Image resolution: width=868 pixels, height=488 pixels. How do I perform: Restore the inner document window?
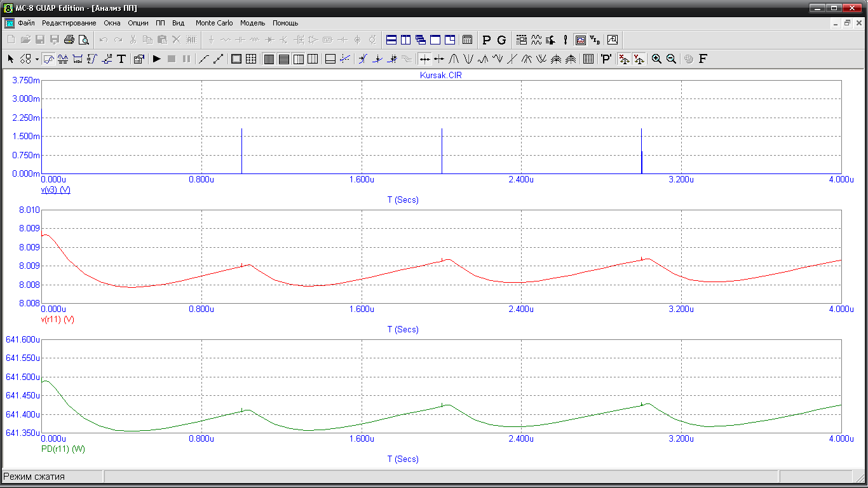[847, 23]
